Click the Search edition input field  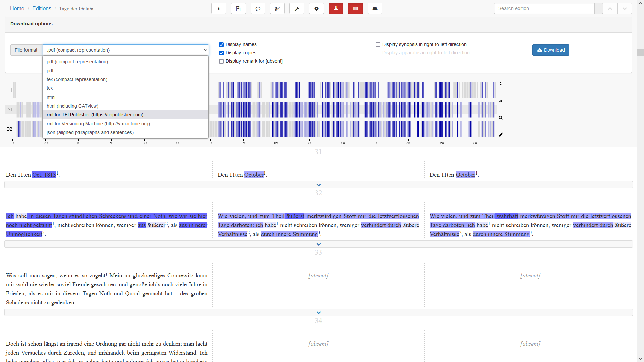coord(544,9)
